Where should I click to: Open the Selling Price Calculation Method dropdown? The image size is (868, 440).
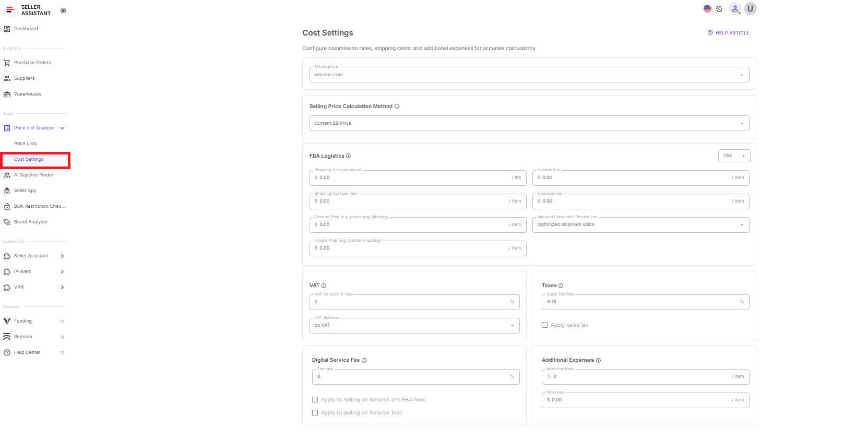pyautogui.click(x=742, y=123)
